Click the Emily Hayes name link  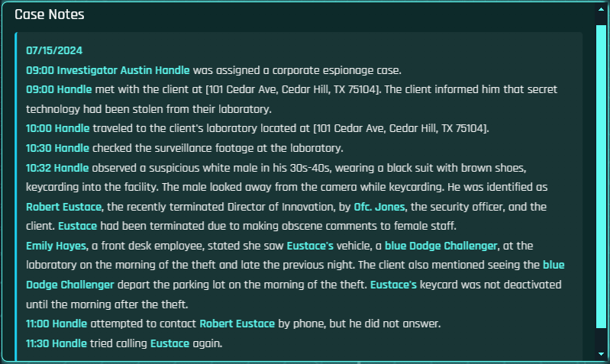tap(55, 246)
